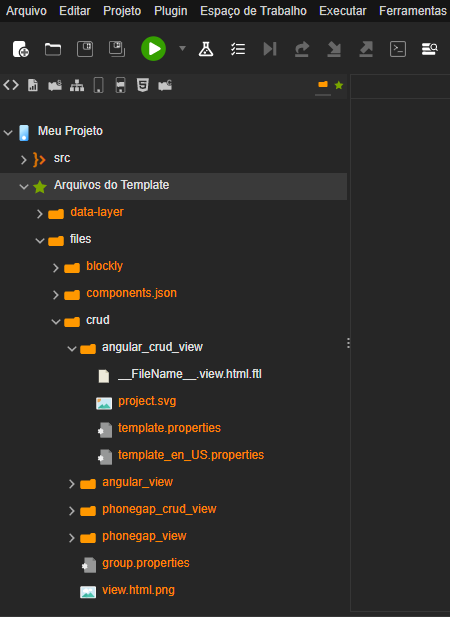Click the checklist tasks icon
450x617 pixels.
238,49
